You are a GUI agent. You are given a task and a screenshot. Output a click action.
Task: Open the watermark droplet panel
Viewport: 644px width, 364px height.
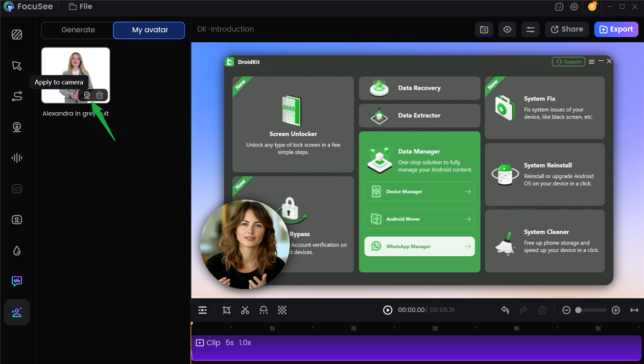point(17,251)
